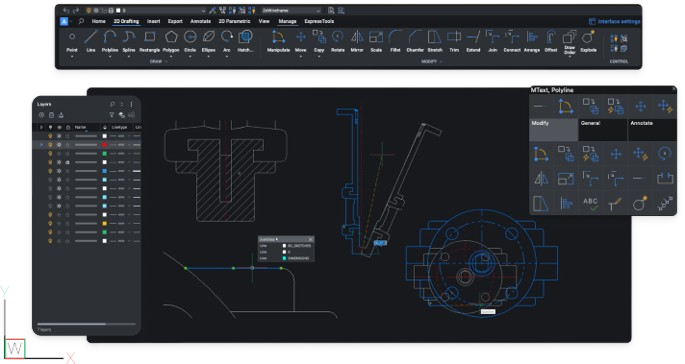Activate the Manipulate tool in ribbon
Image resolution: width=685 pixels, height=364 pixels.
pos(278,37)
